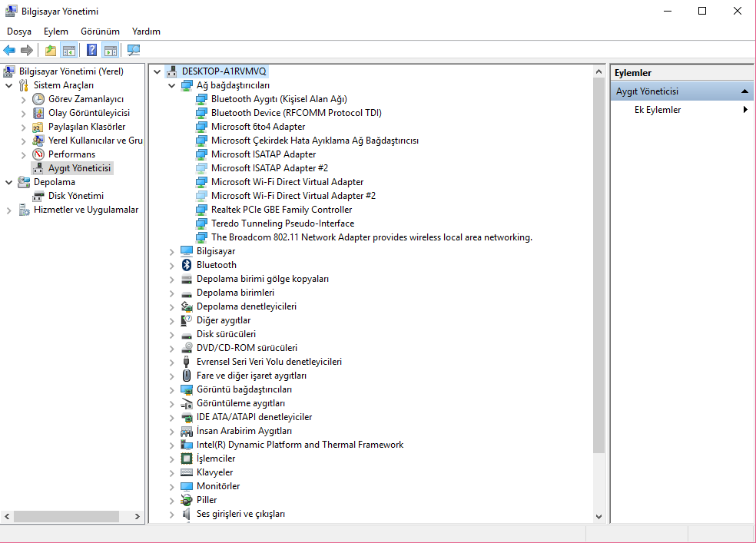Collapse the Aygıt Yöneticisi actions section header

(682, 91)
